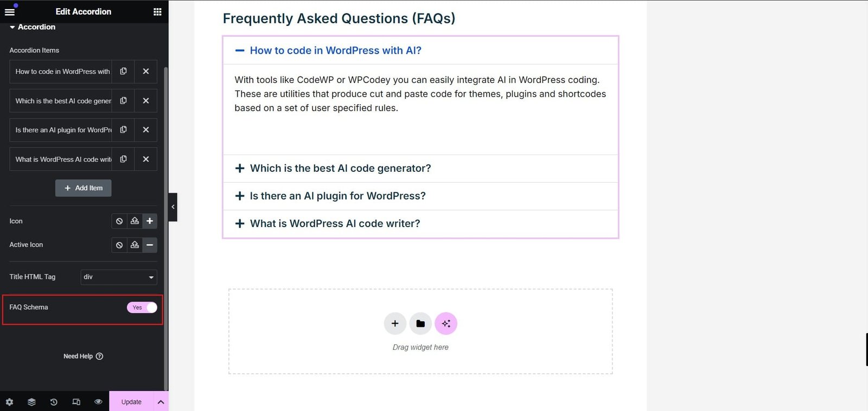Expand Update button options chevron

pyautogui.click(x=161, y=401)
